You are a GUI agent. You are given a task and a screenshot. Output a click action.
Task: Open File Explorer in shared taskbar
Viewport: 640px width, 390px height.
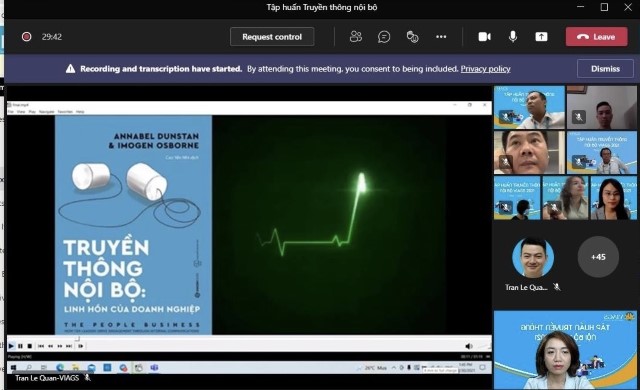click(76, 368)
